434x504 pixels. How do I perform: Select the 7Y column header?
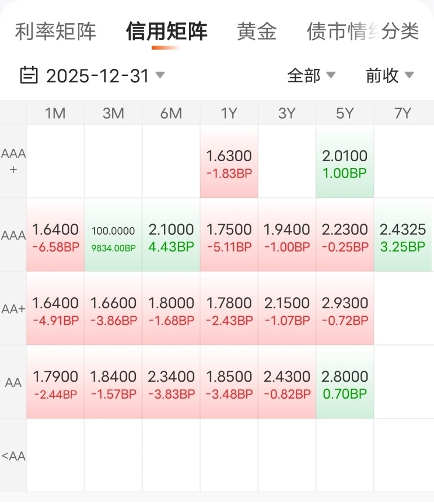(402, 113)
